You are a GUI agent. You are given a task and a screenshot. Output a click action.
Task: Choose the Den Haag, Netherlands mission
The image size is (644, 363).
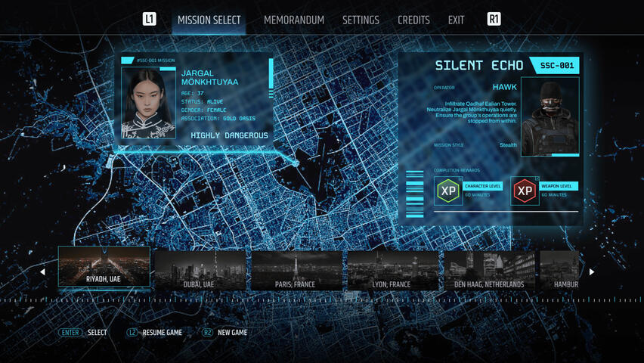tap(489, 270)
